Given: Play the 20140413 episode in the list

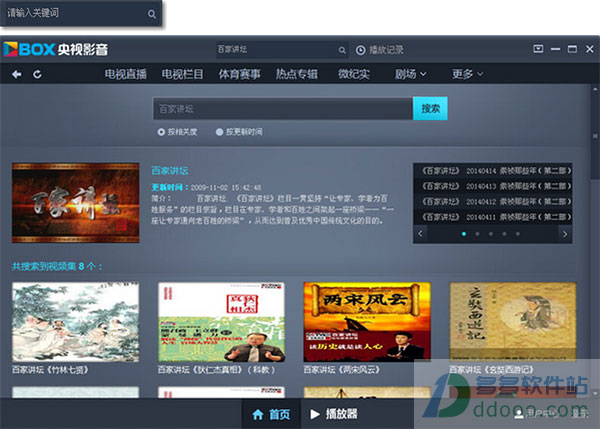Looking at the screenshot, I should 496,186.
